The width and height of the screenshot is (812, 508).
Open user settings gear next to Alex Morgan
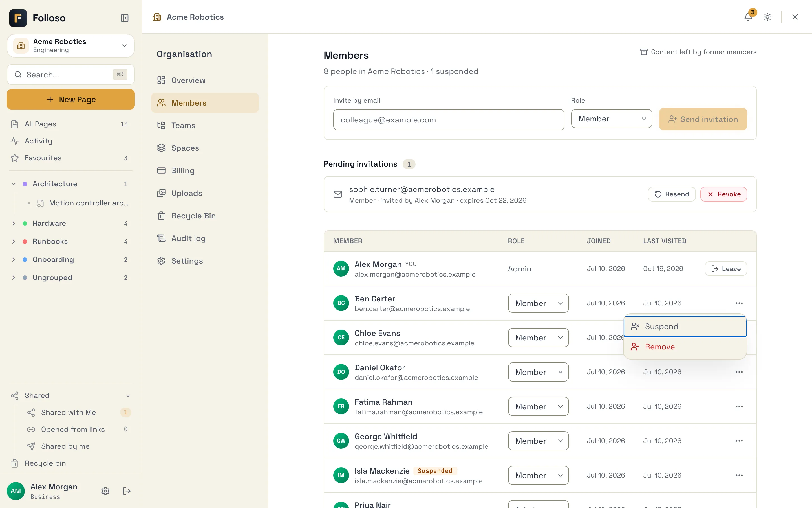tap(105, 491)
